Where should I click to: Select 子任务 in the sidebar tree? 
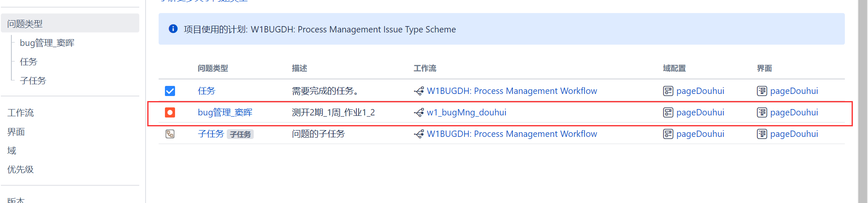[x=33, y=80]
